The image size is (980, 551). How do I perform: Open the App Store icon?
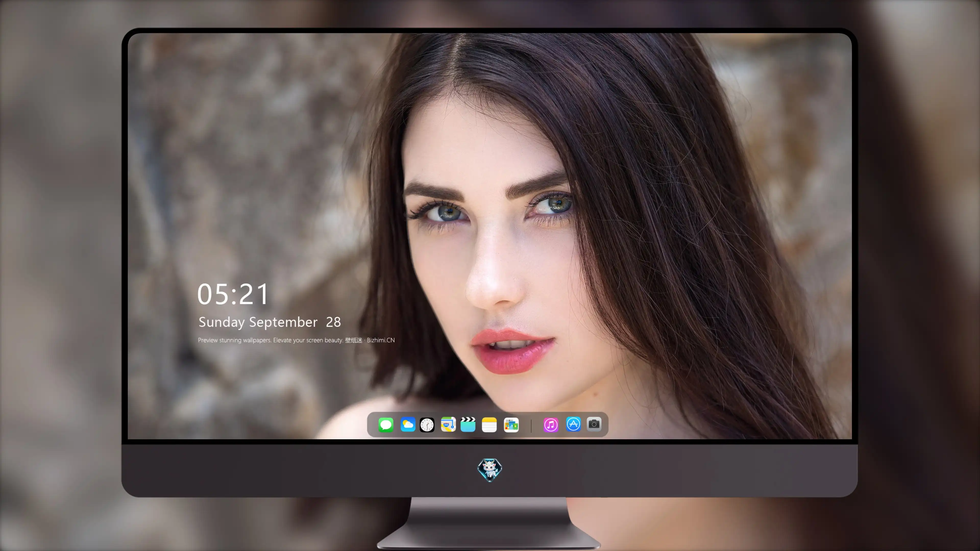point(573,424)
